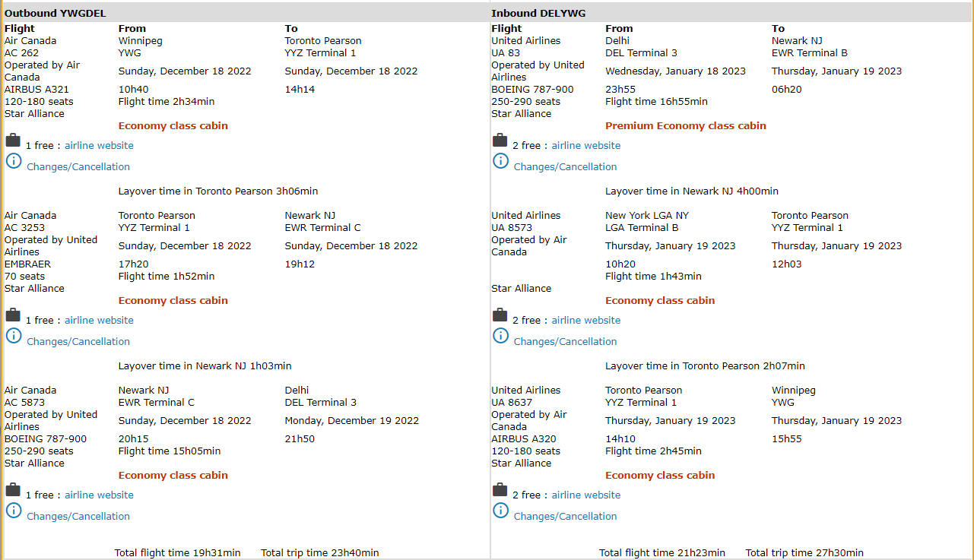Click the info icon for flight AC 3253
The height and width of the screenshot is (560, 974).
pos(14,335)
